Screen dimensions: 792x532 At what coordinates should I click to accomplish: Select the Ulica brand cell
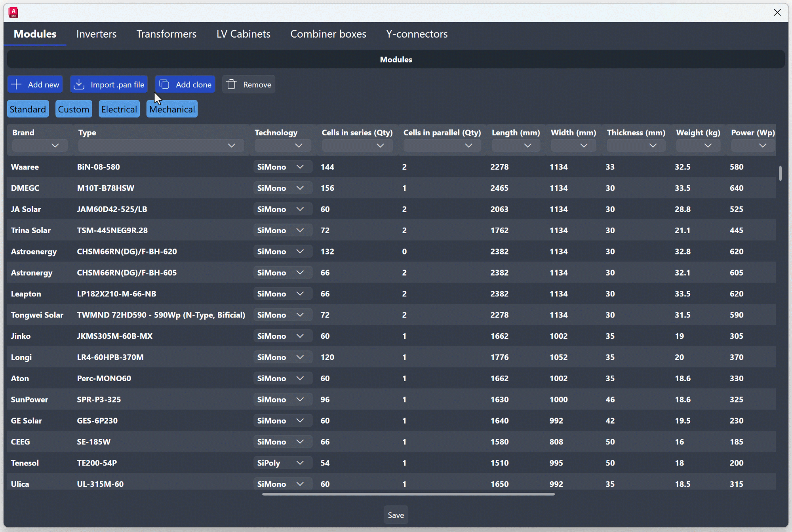(x=20, y=484)
